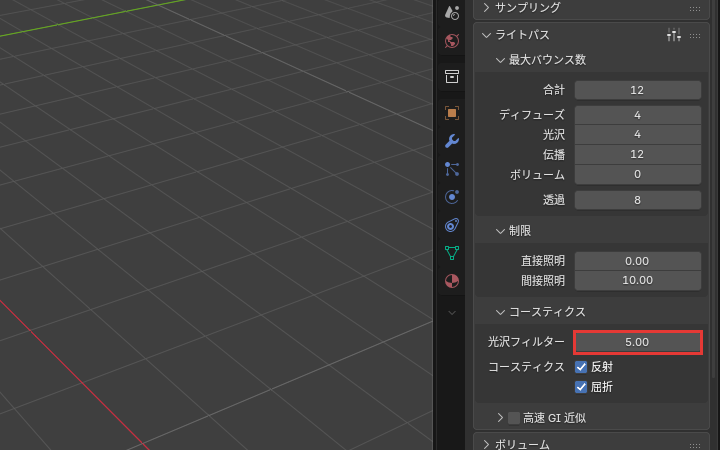Open the Collection properties tab

[452, 76]
